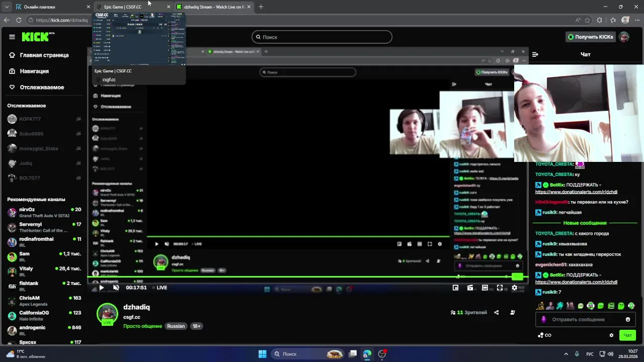644x362 pixels.
Task: Click the 11 Зрителей viewer count
Action: click(x=469, y=312)
